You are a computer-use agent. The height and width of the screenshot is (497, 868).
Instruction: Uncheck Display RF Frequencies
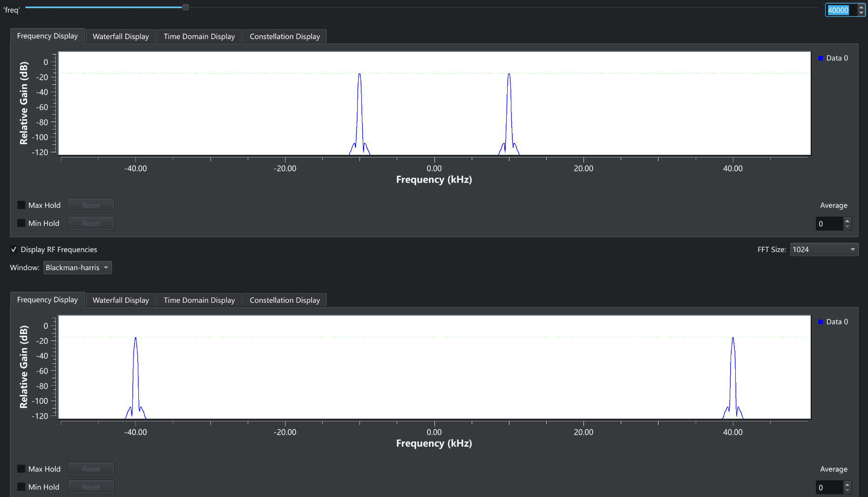coord(14,250)
